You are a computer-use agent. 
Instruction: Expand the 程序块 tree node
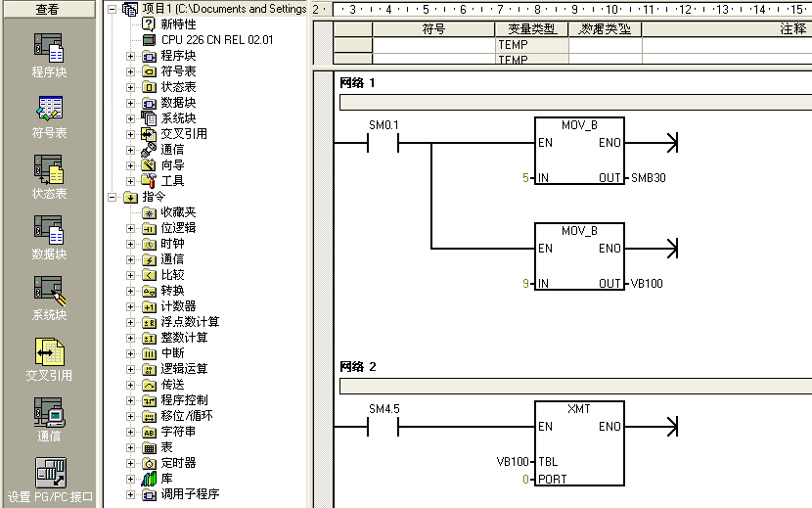pyautogui.click(x=130, y=56)
